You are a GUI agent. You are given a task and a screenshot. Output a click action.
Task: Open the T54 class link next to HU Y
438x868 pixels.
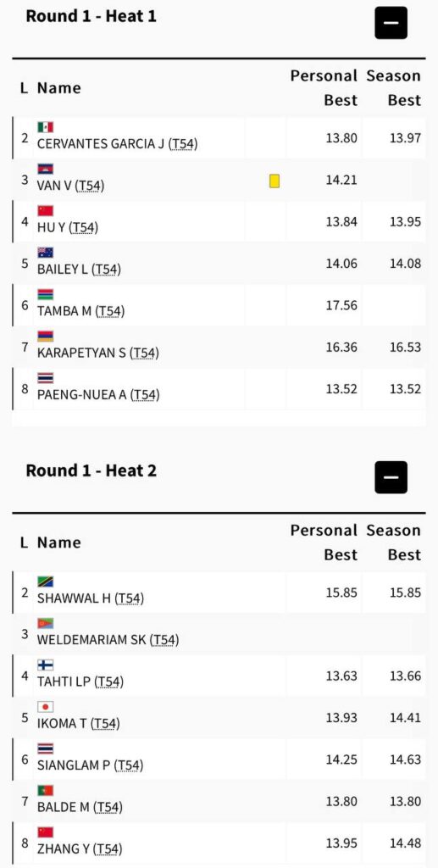[x=86, y=227]
